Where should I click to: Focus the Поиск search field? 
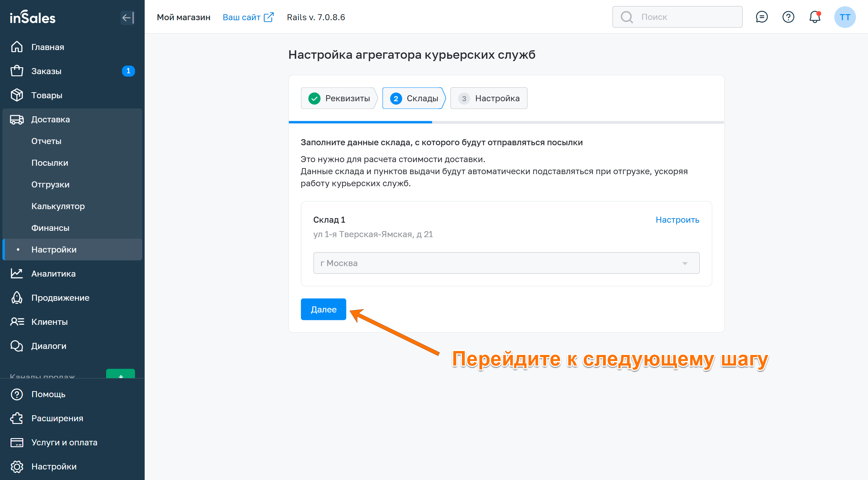tap(684, 17)
